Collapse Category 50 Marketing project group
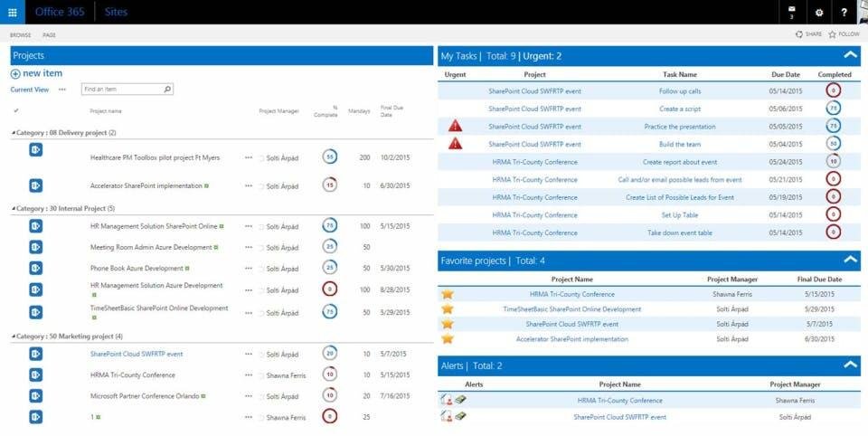This screenshot has height=436, width=868. click(14, 336)
